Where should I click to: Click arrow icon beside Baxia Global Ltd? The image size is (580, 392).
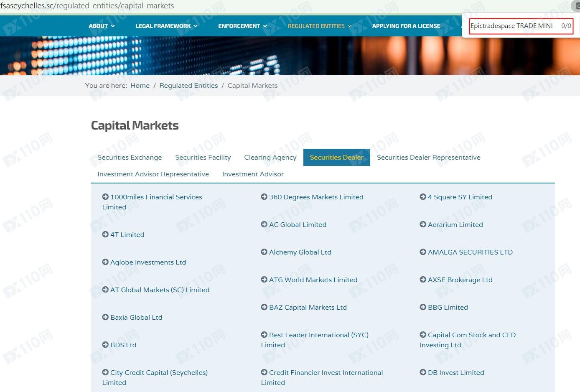click(x=105, y=317)
